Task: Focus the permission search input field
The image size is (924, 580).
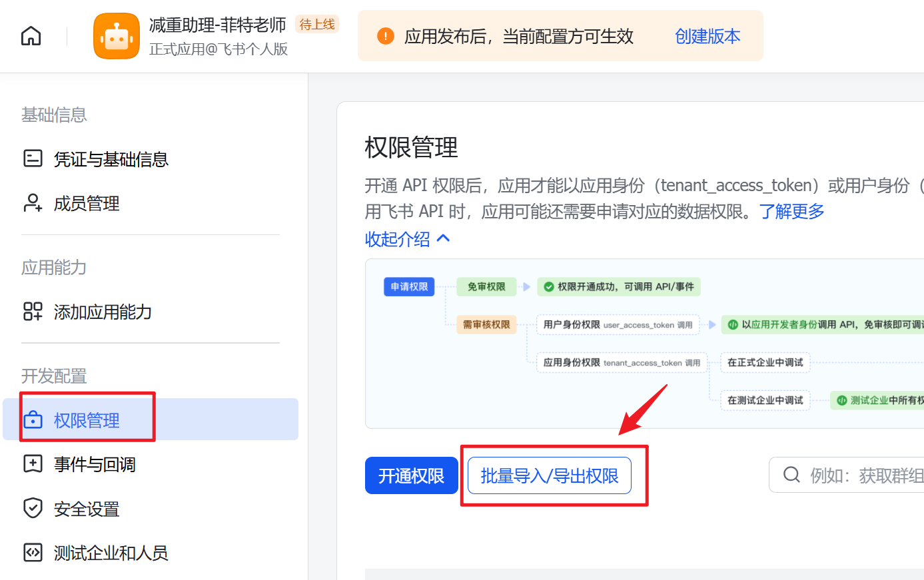Action: click(846, 475)
